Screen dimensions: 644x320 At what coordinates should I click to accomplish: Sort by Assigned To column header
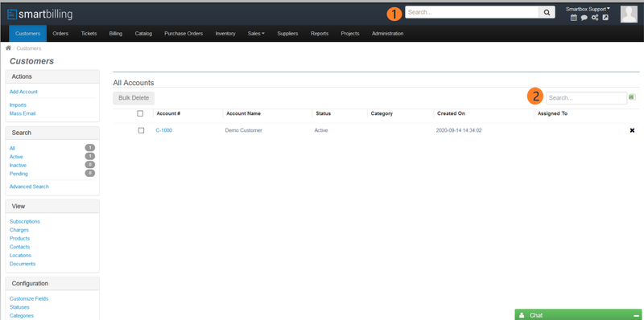(x=552, y=113)
